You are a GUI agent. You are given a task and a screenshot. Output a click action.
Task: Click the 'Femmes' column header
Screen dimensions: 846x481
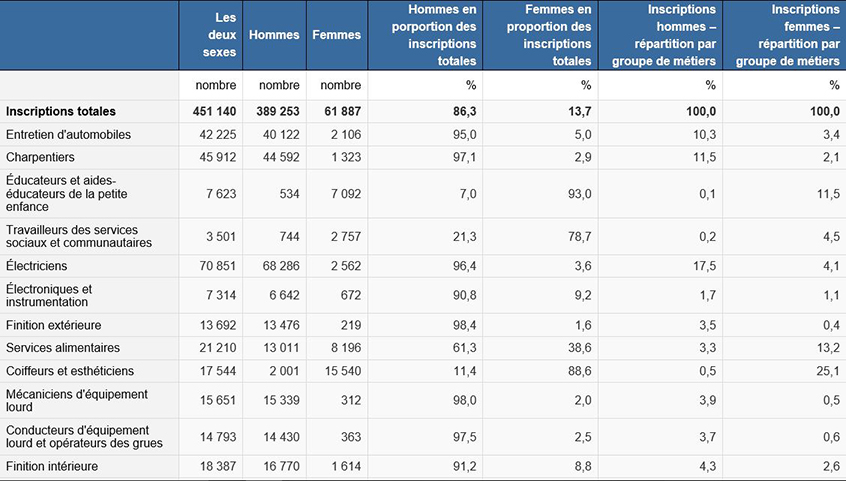337,35
